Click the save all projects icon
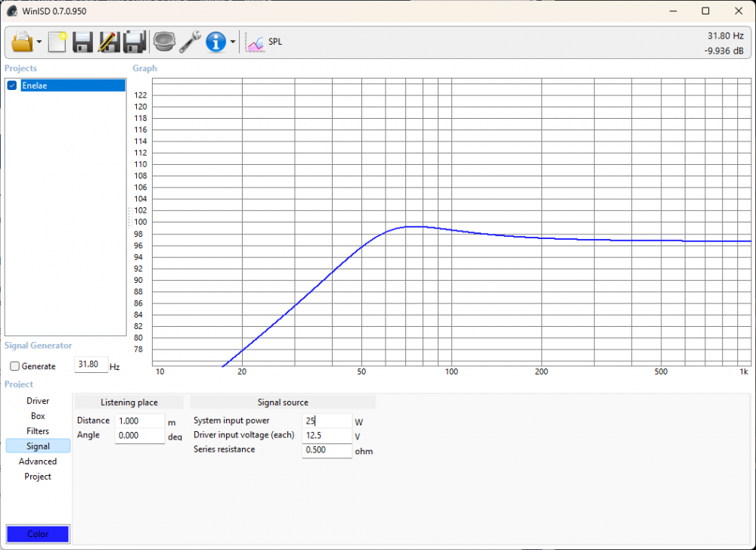The image size is (756, 550). pyautogui.click(x=134, y=42)
